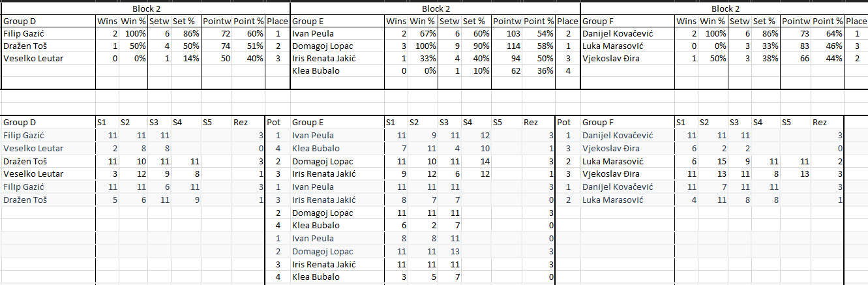
Task: Select the Win % header in Group F standings
Action: coord(713,21)
